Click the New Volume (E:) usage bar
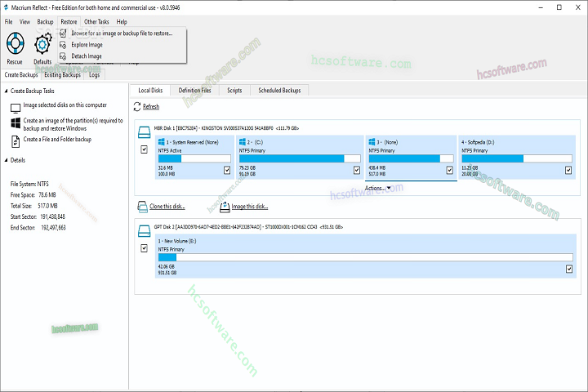Viewport: 588px width, 392px height. pyautogui.click(x=366, y=257)
